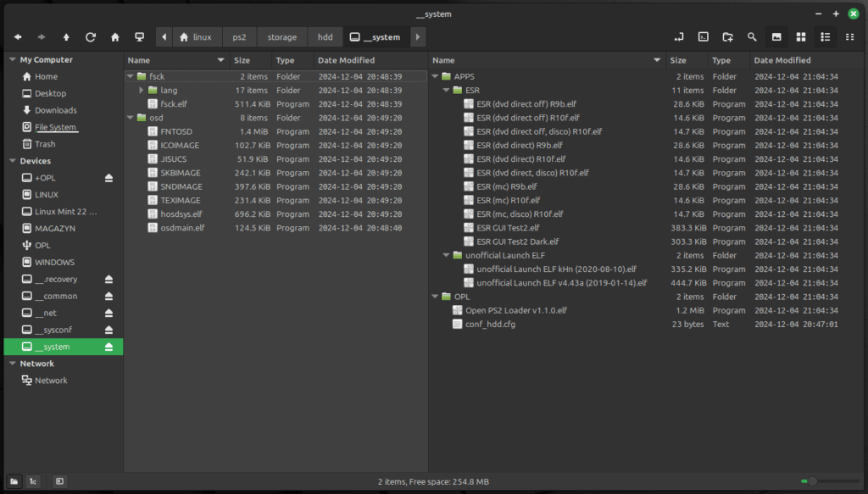Go to the home folder via toolbar
Screen dimensions: 868x494
point(115,37)
